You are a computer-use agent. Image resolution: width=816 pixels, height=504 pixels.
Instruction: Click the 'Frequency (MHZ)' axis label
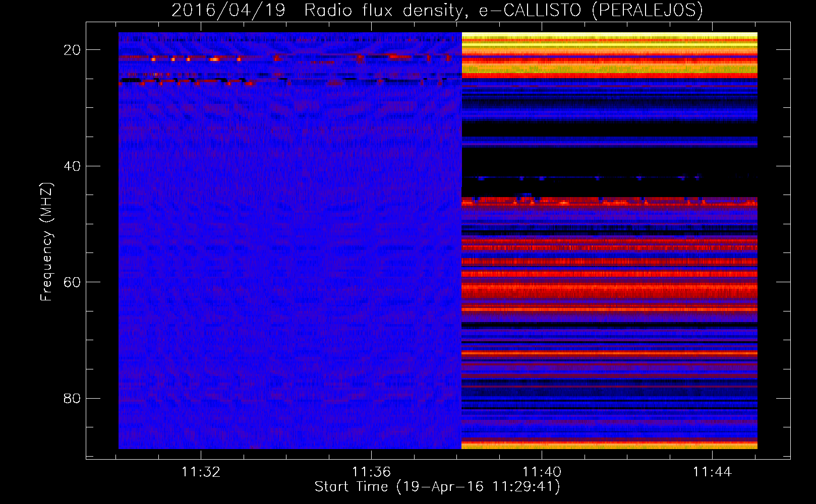point(46,242)
